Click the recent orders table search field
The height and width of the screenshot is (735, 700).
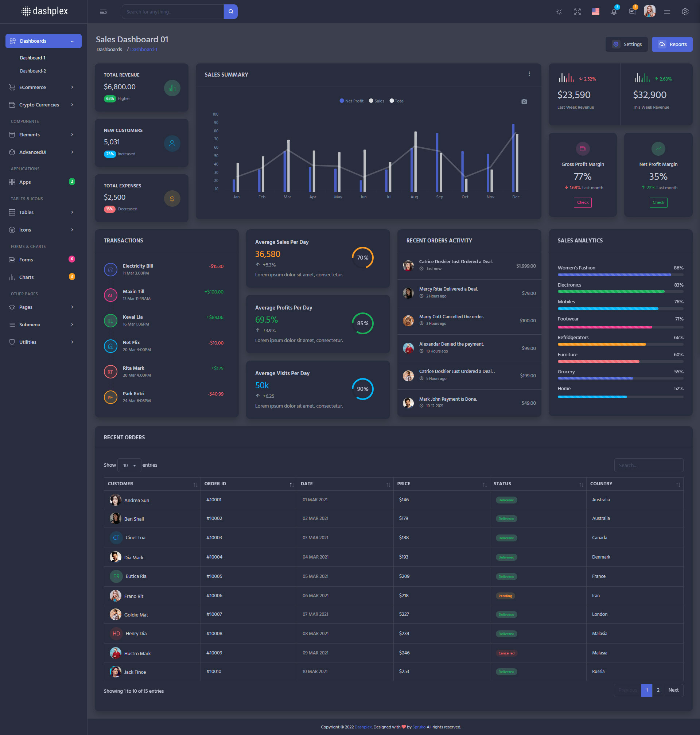648,465
